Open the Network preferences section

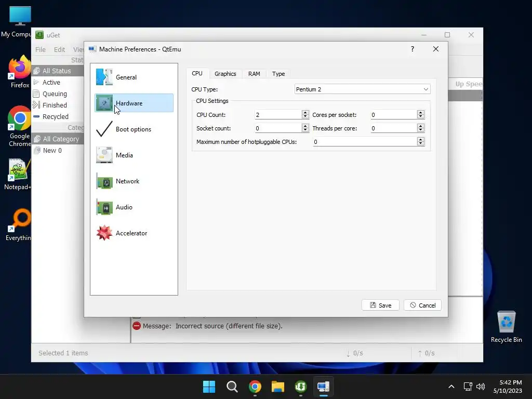click(x=134, y=181)
